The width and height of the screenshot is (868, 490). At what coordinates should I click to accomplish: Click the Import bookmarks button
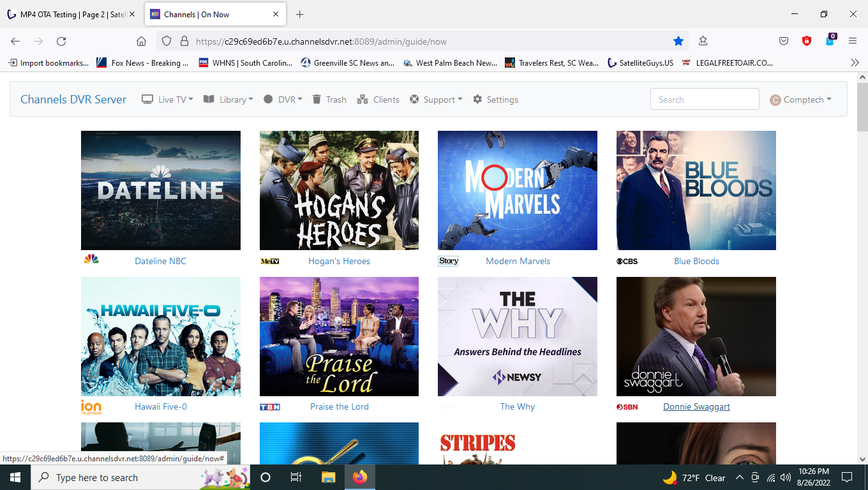49,63
